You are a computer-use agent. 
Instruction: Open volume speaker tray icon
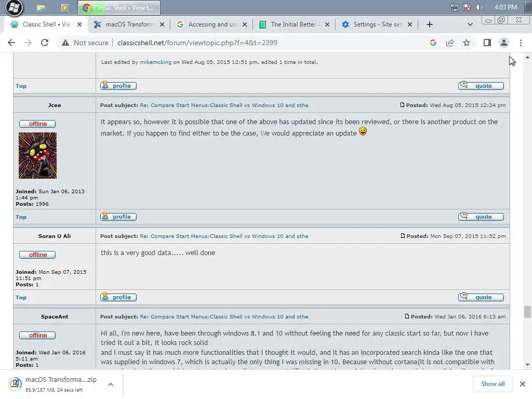click(x=479, y=7)
